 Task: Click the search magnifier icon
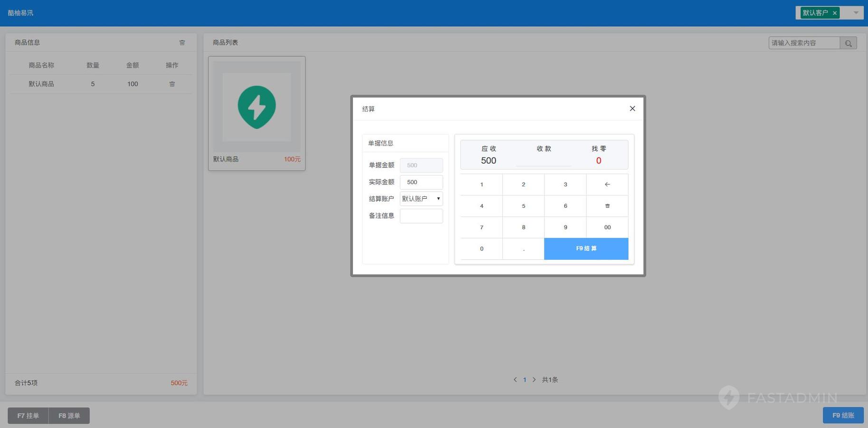[848, 43]
